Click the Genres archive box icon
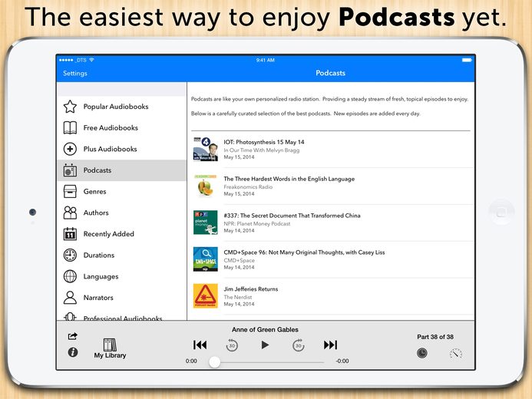Viewport: 532px width, 399px height. (x=70, y=192)
